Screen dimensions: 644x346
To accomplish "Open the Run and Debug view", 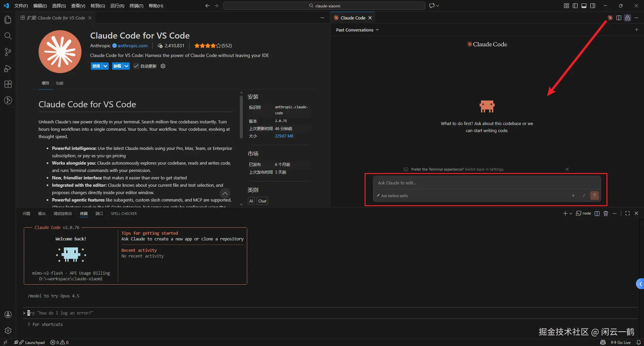I will tap(8, 68).
